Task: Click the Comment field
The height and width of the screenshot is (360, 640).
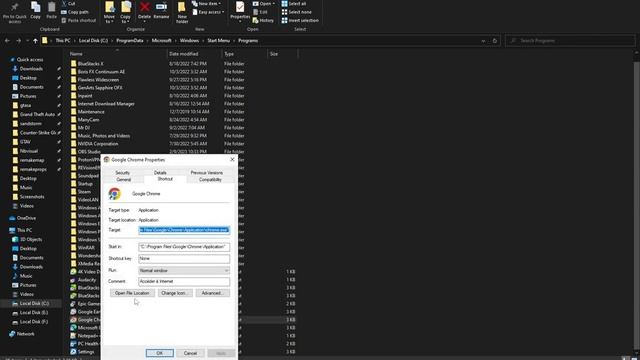Action: click(184, 281)
